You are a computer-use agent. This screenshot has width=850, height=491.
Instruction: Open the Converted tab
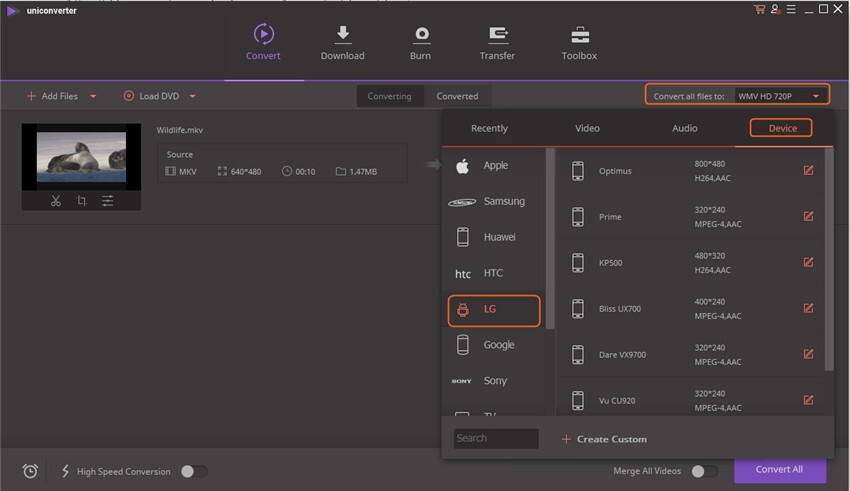coord(458,96)
